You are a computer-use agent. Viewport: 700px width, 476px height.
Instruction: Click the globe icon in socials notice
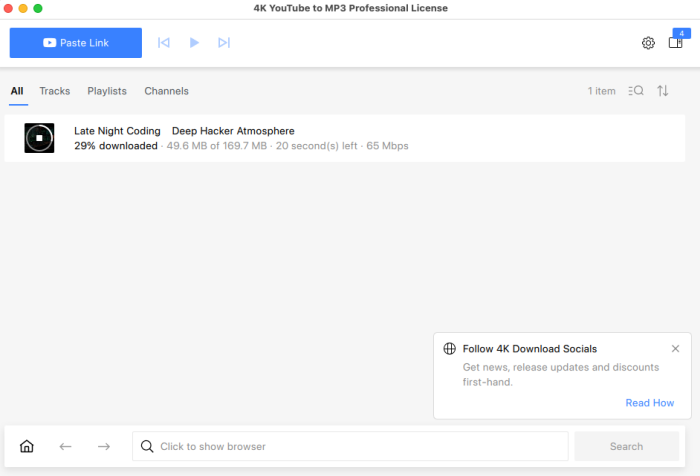450,349
